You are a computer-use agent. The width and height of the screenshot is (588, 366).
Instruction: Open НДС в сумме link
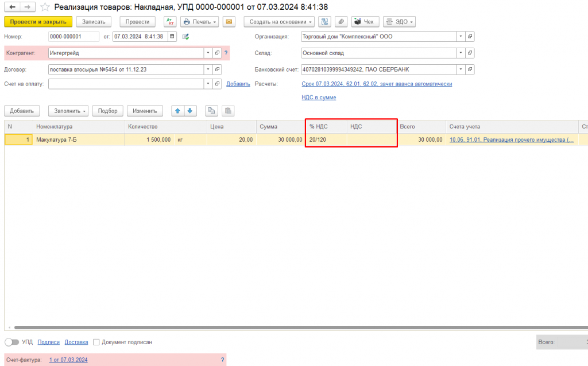[x=319, y=98]
